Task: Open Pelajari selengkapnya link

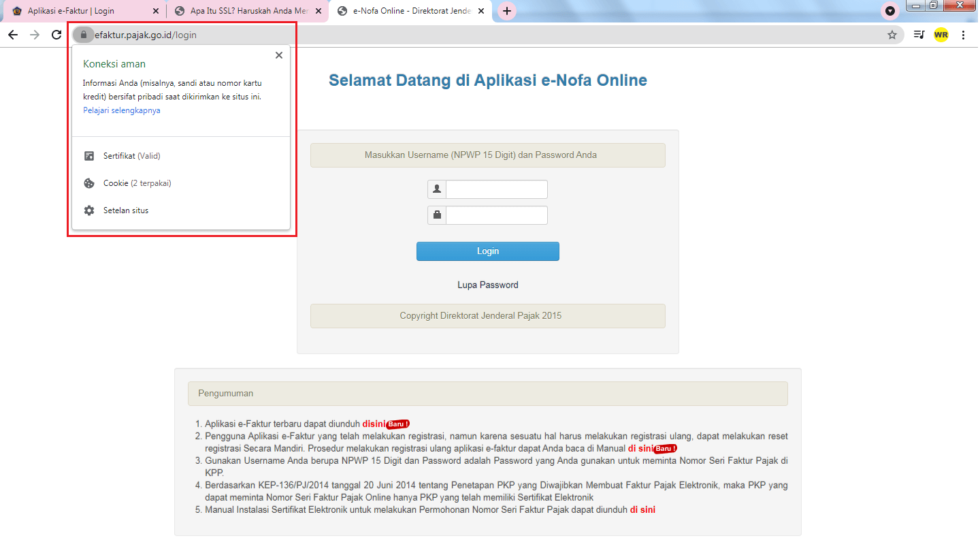Action: (x=122, y=110)
